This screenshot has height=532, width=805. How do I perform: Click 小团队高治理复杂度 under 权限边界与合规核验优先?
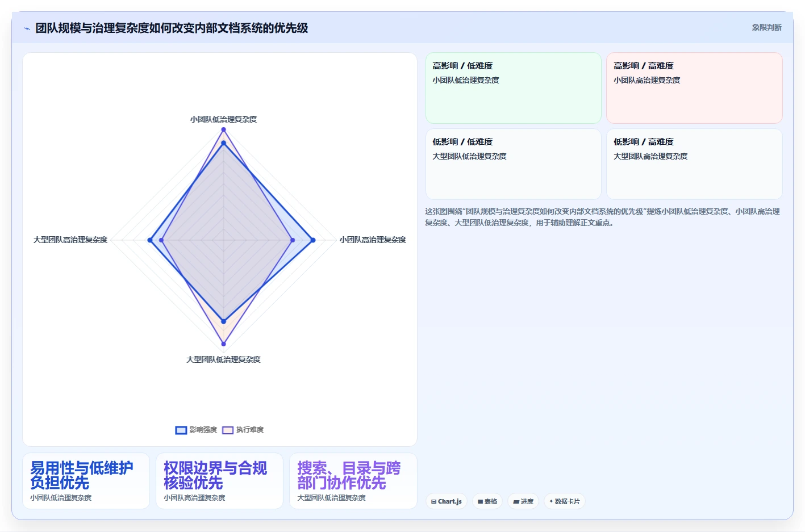click(x=194, y=498)
